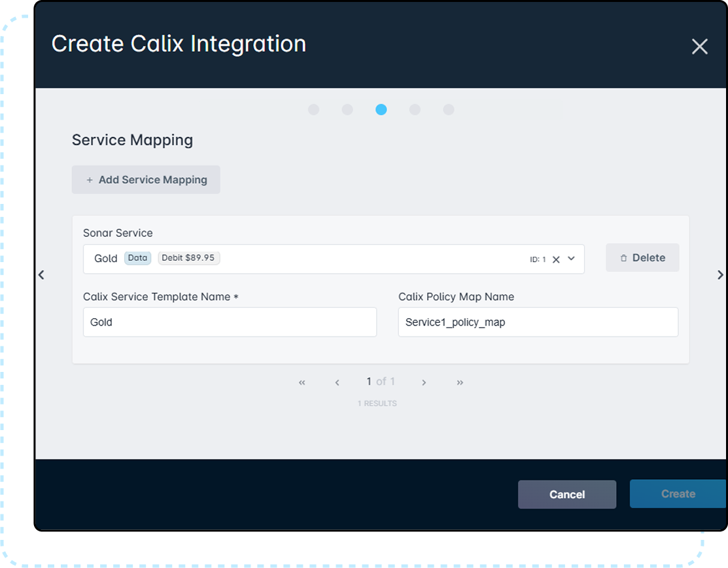The image size is (728, 568).
Task: Delete this service mapping
Action: [642, 258]
